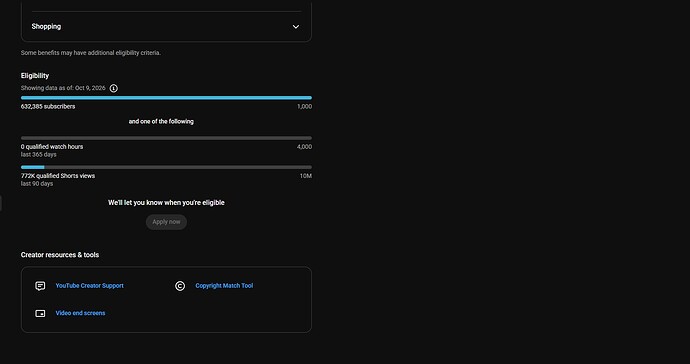Click the disabled Apply now button

point(166,222)
